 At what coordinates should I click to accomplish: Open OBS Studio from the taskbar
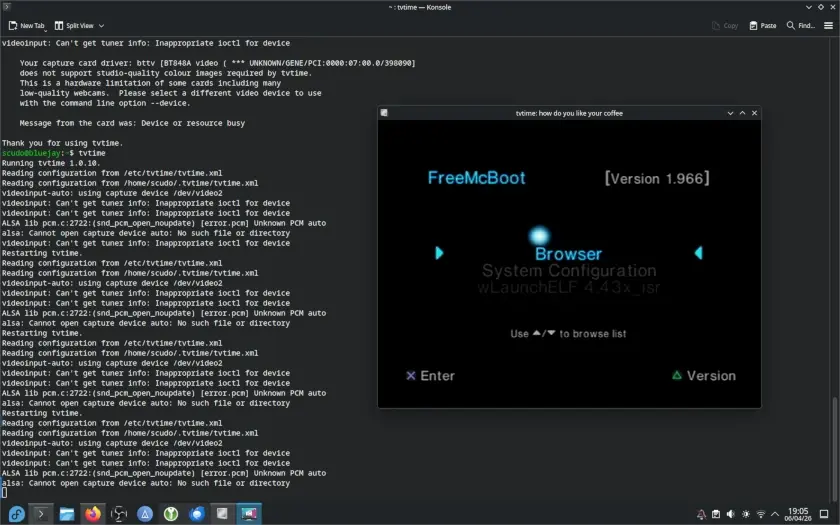click(118, 514)
